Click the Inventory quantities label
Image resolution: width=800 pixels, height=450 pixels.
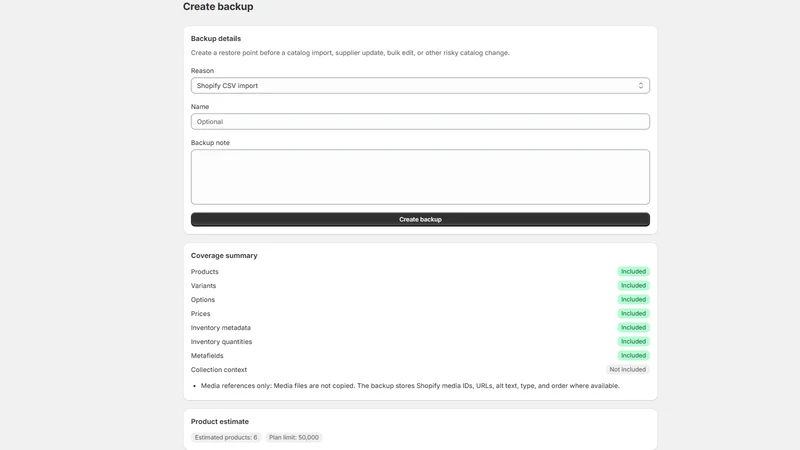point(221,342)
